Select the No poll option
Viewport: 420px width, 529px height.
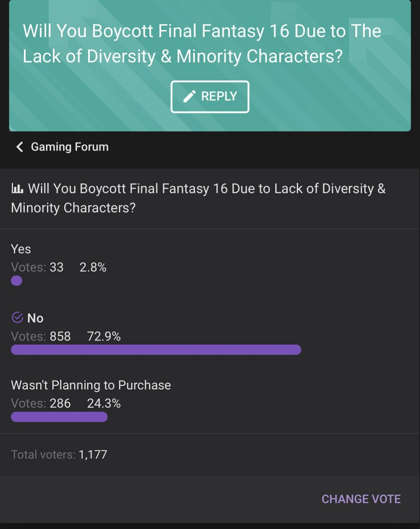pos(35,318)
